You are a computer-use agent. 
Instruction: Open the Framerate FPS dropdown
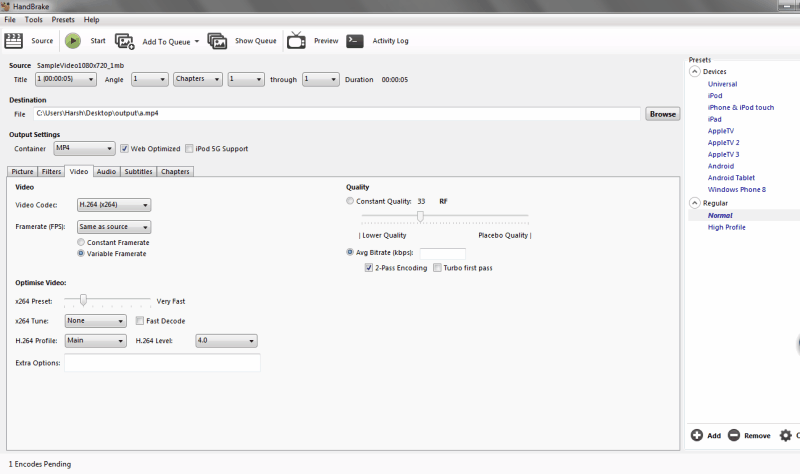coord(114,227)
